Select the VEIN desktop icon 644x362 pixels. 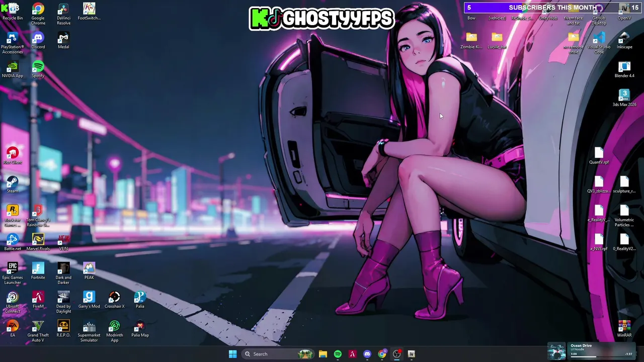[63, 242]
